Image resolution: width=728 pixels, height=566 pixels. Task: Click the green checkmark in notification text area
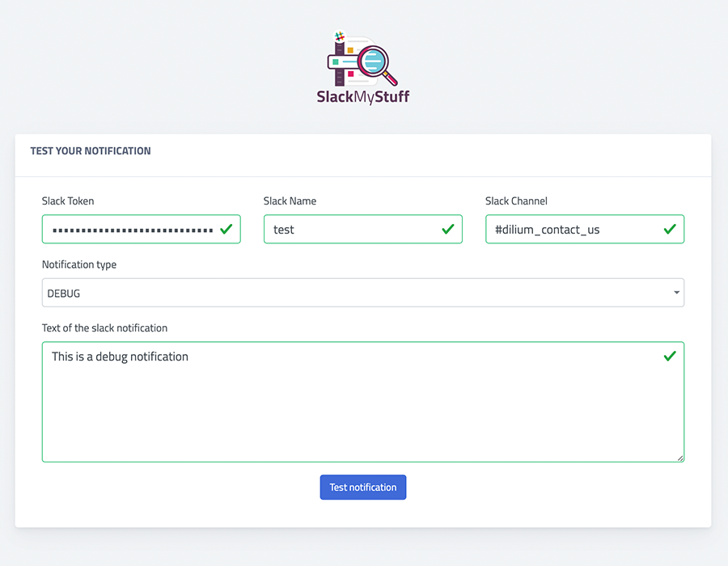(670, 356)
